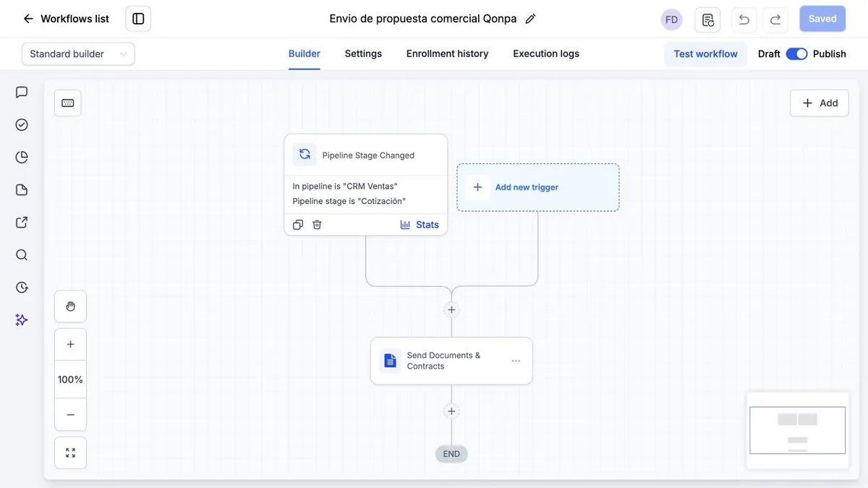The width and height of the screenshot is (868, 488).
Task: Open the external link icon in sidebar
Action: pos(22,223)
